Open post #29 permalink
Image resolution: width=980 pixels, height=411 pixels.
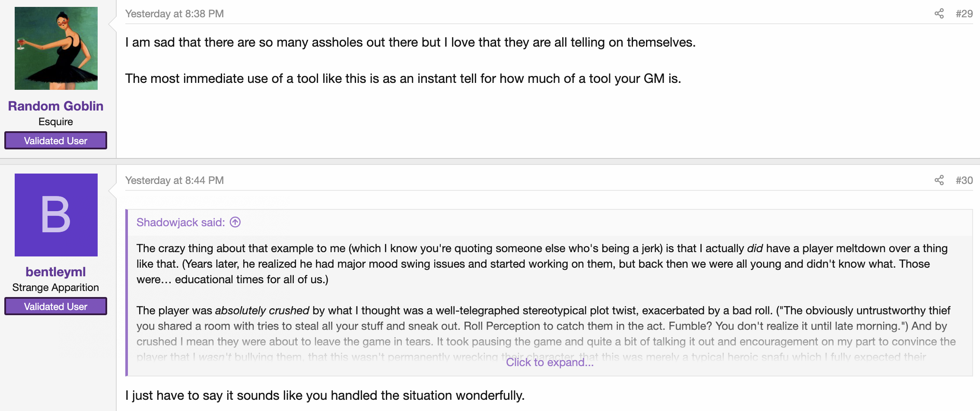[964, 13]
